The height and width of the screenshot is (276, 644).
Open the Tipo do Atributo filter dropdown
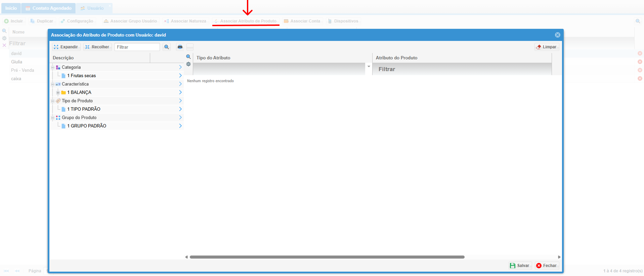point(369,66)
